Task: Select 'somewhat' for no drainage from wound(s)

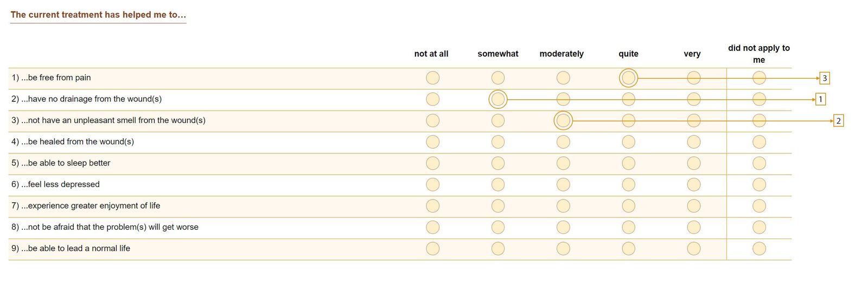Action: [498, 99]
